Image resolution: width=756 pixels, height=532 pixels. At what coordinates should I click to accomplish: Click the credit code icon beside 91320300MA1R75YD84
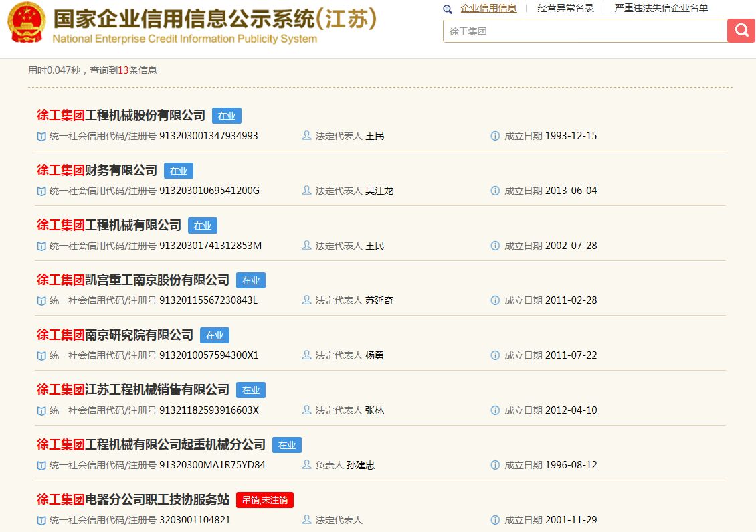pyautogui.click(x=41, y=466)
